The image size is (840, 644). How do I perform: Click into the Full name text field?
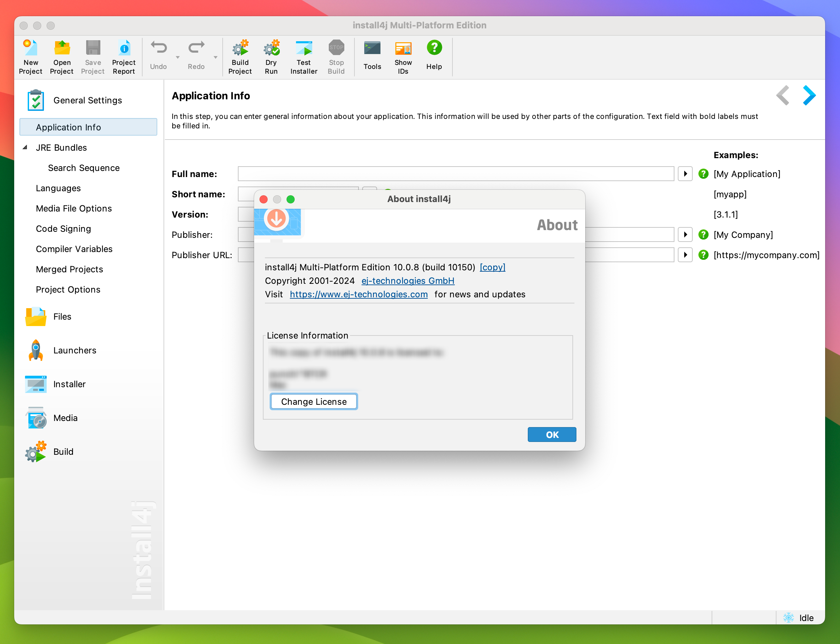(x=455, y=174)
